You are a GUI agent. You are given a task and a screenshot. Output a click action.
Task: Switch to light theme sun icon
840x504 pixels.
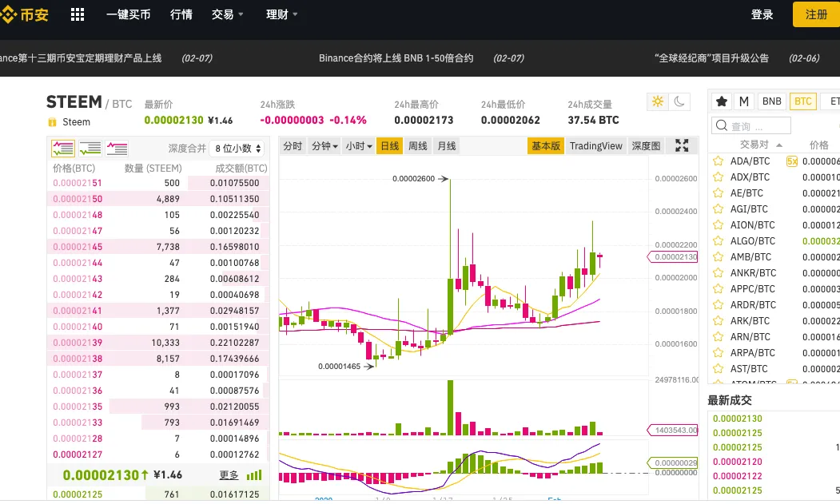pyautogui.click(x=658, y=101)
